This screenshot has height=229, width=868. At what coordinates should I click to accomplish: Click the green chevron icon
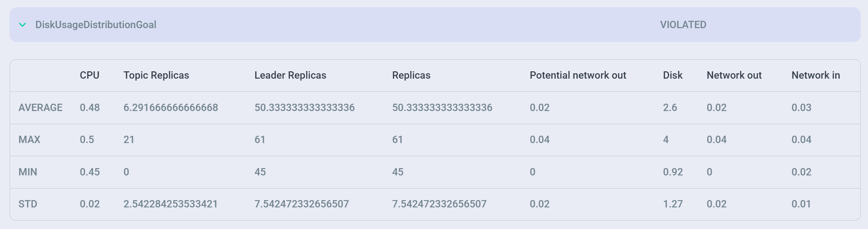click(23, 25)
